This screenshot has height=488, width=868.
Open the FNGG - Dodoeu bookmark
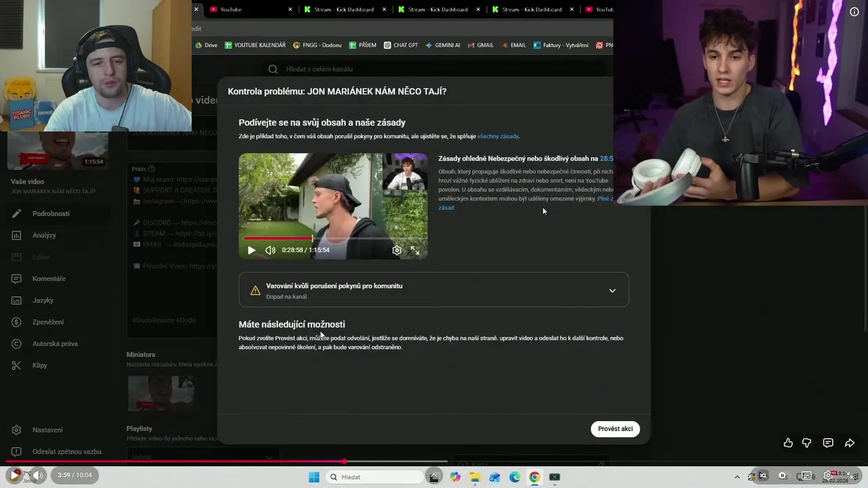pos(317,45)
